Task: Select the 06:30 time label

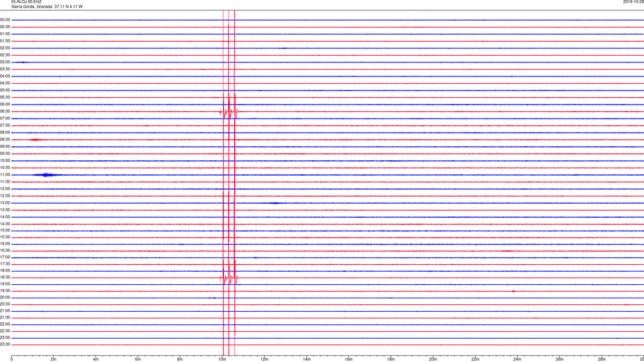Action: (5, 111)
